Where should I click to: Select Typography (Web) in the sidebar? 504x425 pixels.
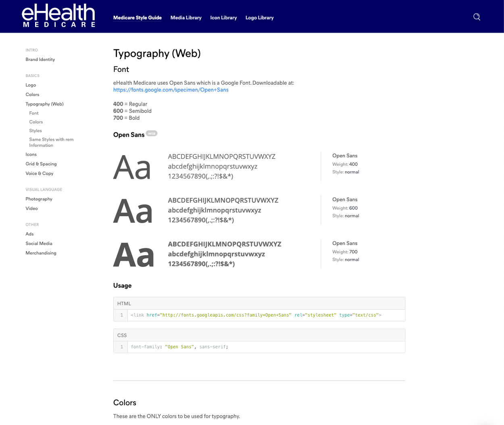pos(45,104)
